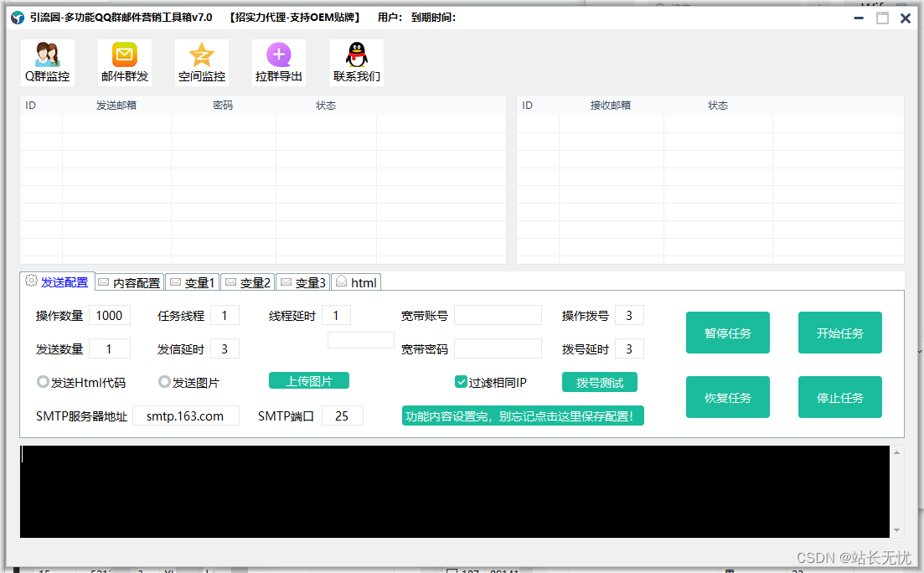Click the 发送数量 input field
The height and width of the screenshot is (573, 924).
(x=110, y=348)
